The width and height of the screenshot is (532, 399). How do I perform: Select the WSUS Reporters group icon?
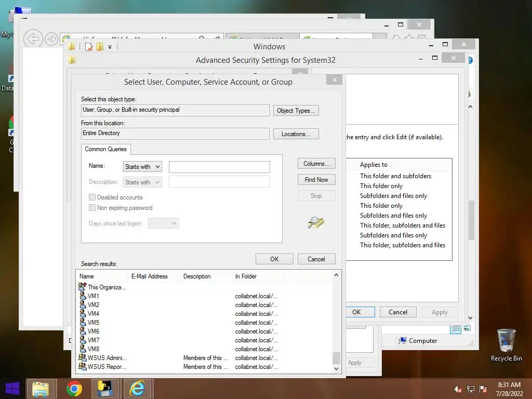(x=83, y=366)
